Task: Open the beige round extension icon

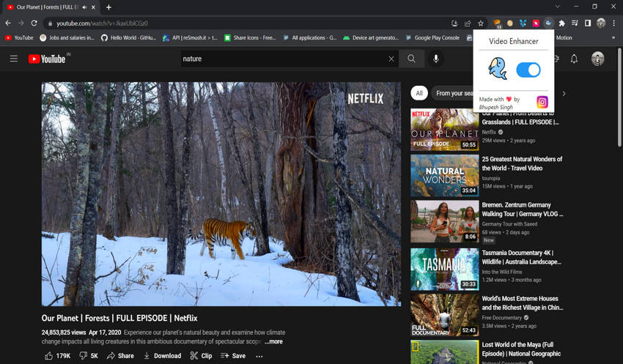Action: (x=510, y=23)
